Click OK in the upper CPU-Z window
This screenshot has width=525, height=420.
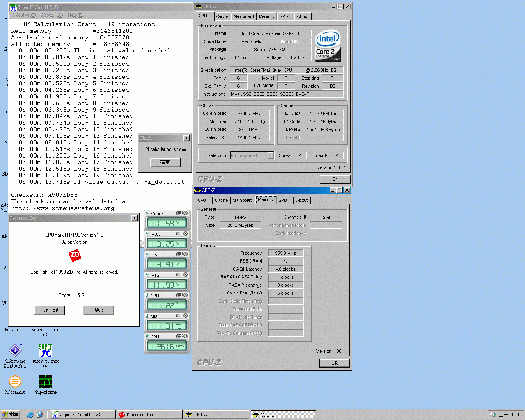(335, 179)
